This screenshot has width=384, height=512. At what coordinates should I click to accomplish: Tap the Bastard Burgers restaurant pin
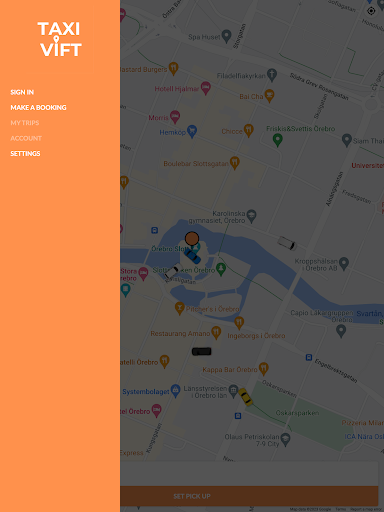173,69
